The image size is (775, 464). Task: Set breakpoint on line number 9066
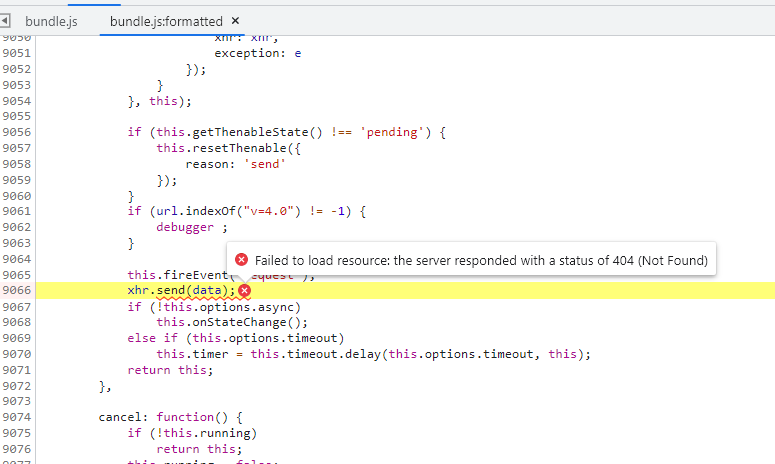point(16,290)
